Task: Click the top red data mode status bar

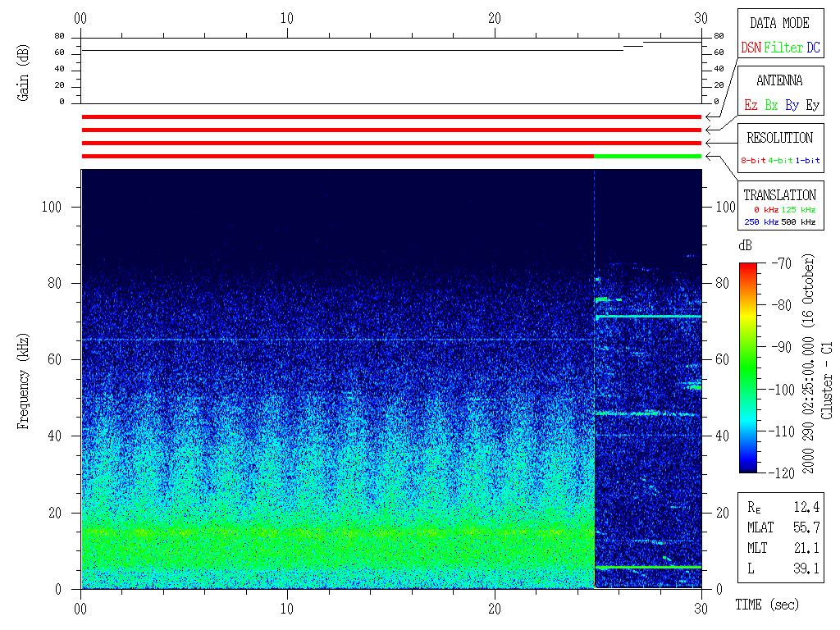Action: pyautogui.click(x=391, y=116)
